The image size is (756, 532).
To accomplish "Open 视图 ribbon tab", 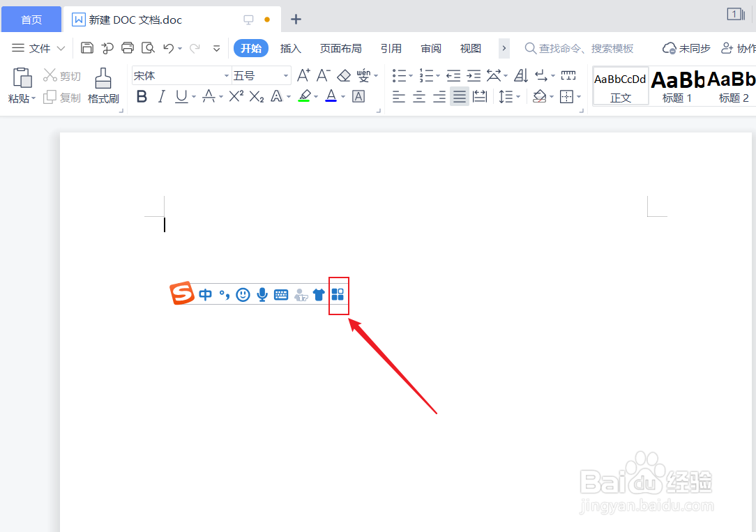I will pos(471,48).
